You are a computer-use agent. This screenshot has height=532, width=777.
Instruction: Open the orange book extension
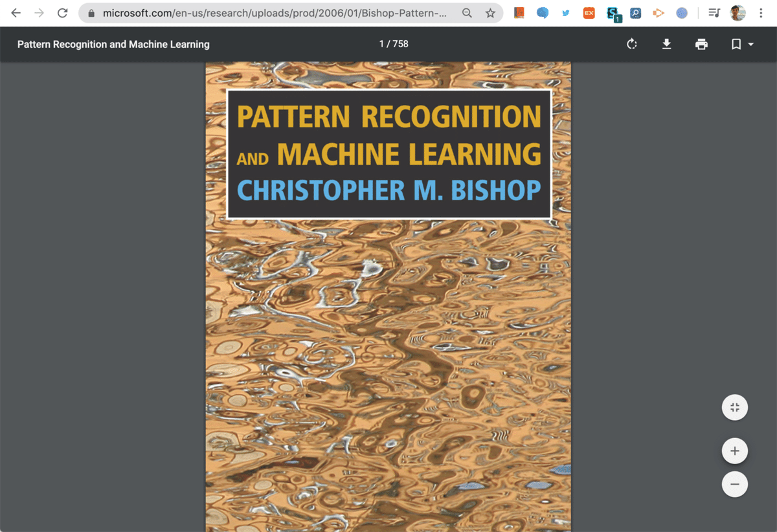click(519, 13)
